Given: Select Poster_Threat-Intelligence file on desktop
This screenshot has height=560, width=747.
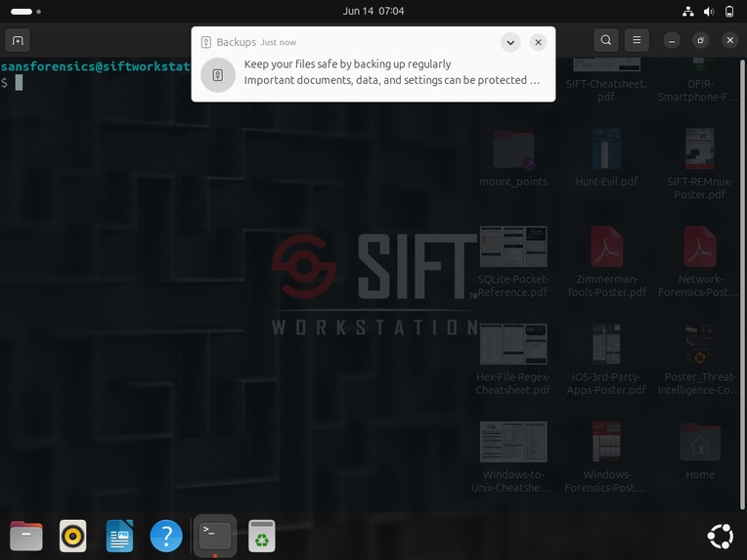Looking at the screenshot, I should click(700, 360).
